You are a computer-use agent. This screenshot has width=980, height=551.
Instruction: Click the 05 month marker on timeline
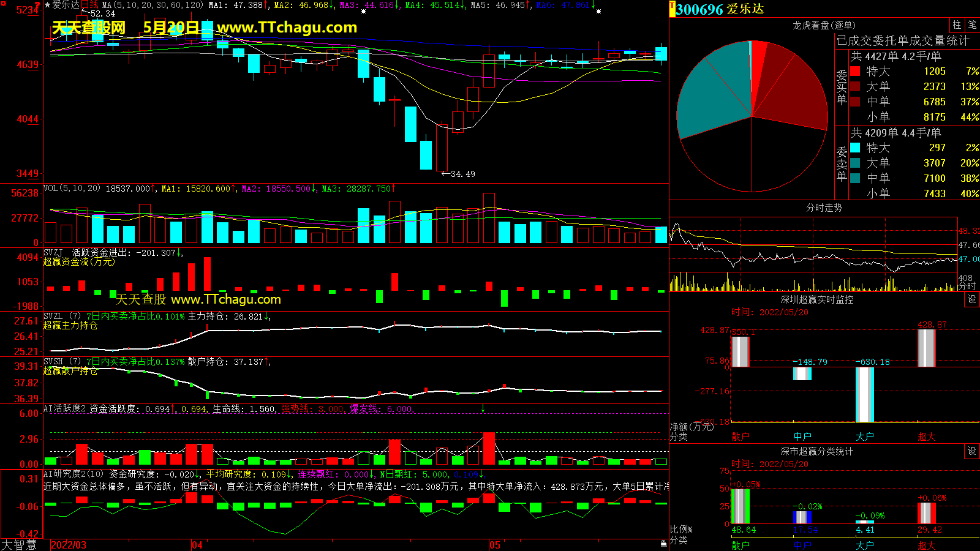[x=494, y=545]
